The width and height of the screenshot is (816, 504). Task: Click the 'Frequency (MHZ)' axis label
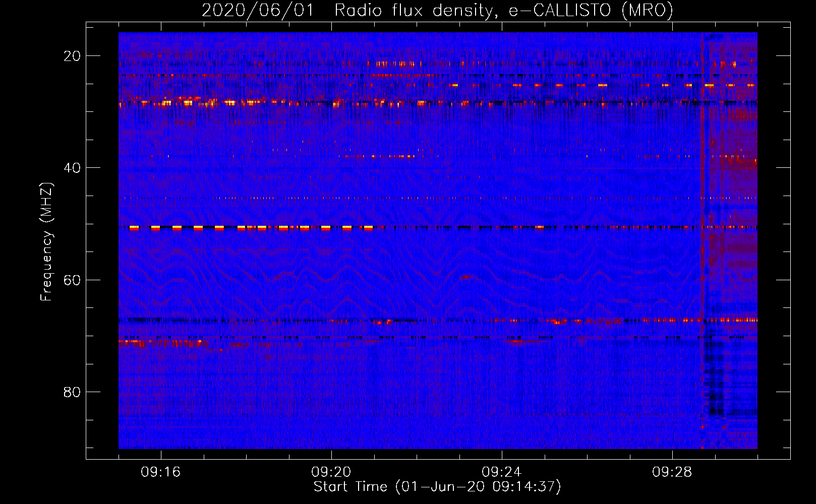point(46,242)
